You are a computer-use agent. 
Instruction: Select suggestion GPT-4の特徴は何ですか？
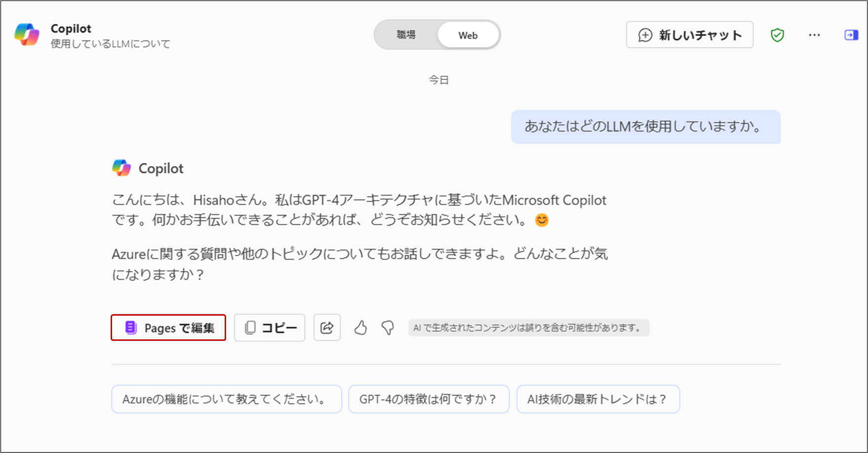pos(429,399)
